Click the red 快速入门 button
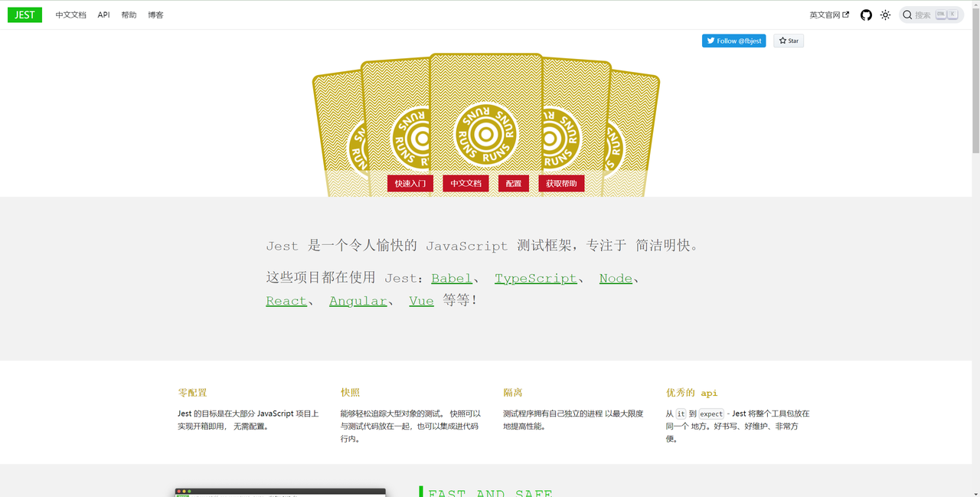Viewport: 980px width, 497px height. [x=410, y=184]
